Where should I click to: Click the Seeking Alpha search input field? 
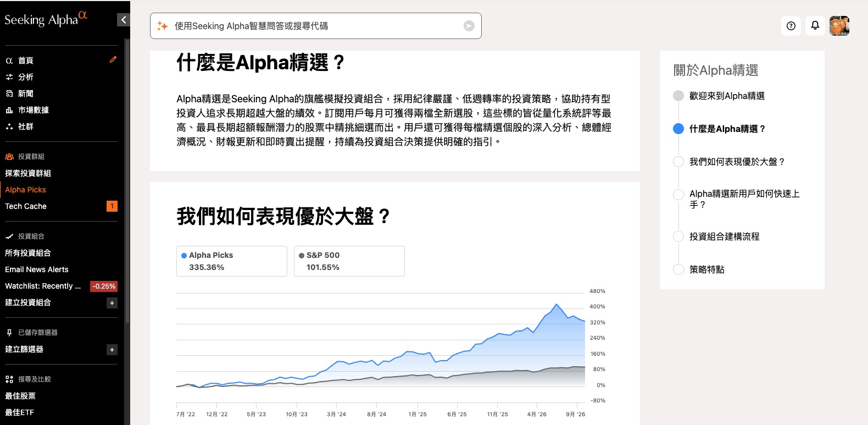(316, 26)
